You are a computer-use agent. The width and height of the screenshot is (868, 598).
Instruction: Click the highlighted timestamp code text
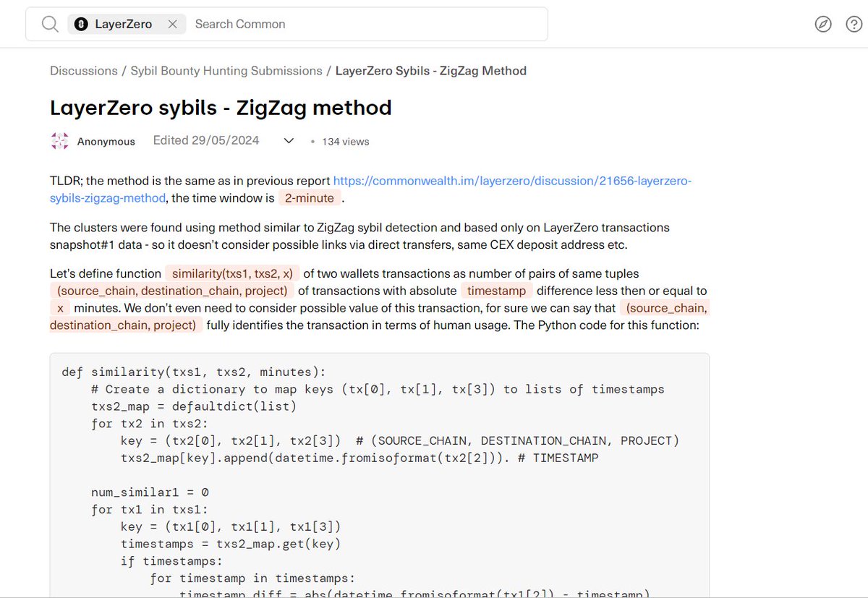click(497, 291)
